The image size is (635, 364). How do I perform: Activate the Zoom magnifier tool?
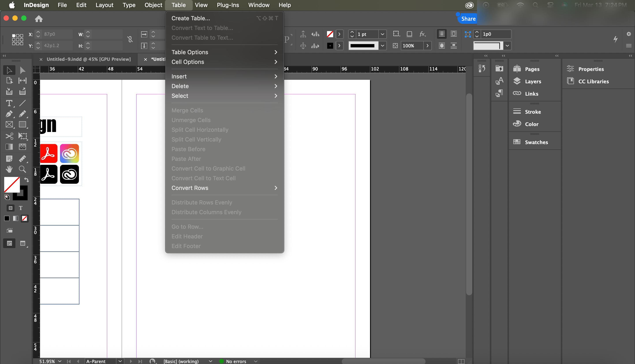pos(22,169)
